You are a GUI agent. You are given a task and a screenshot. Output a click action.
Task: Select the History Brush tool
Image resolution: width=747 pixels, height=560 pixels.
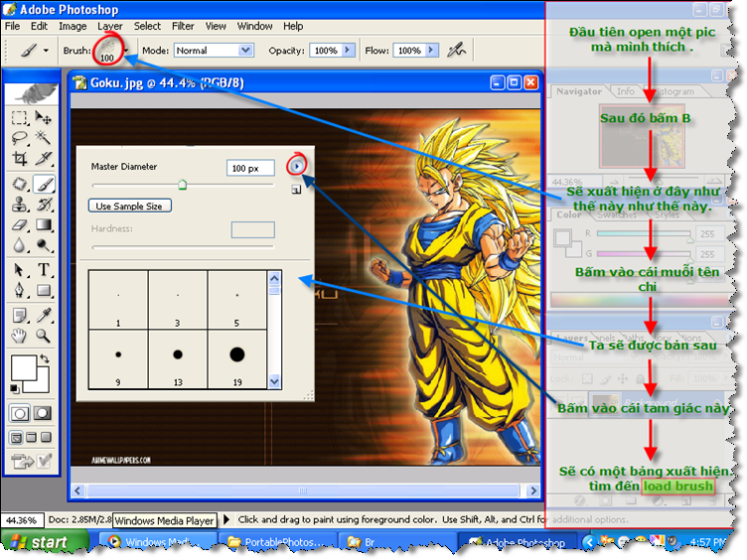tap(44, 205)
